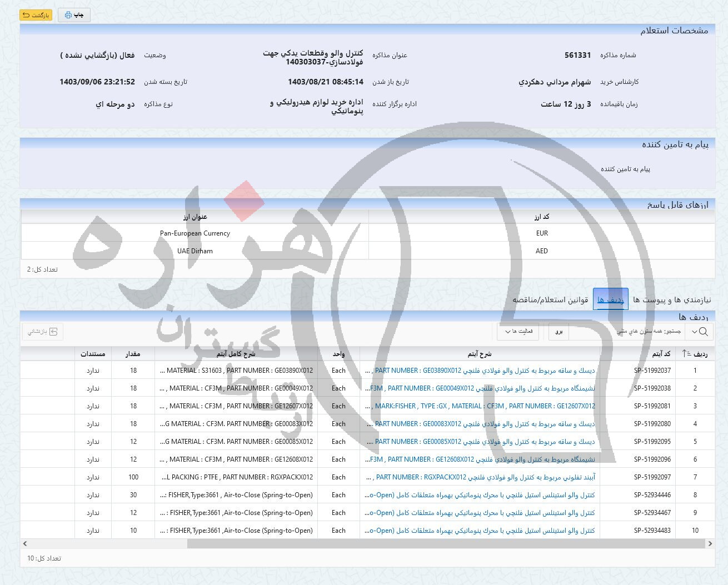Viewport: 728px width, 585px height.
Task: Select the EUR currency row
Action: click(542, 233)
